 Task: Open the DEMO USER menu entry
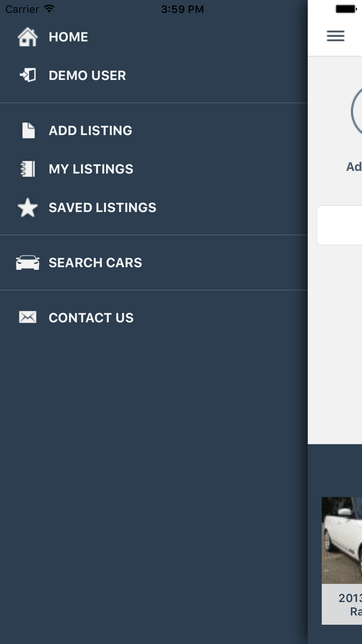pos(154,75)
